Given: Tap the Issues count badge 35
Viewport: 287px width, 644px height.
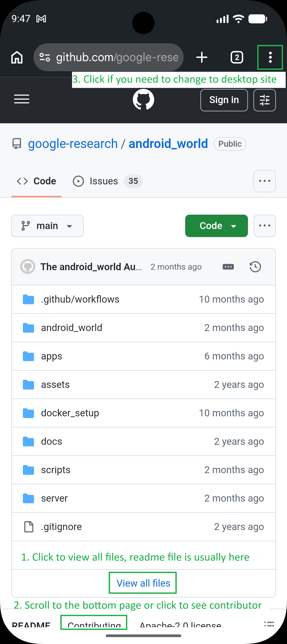Looking at the screenshot, I should coord(133,181).
